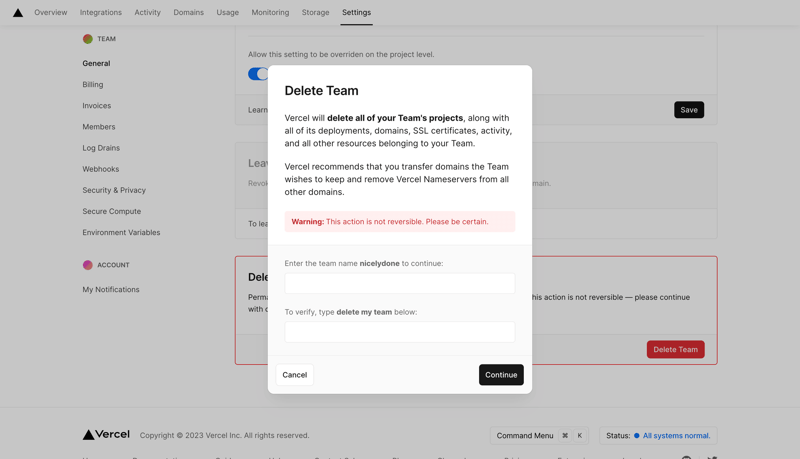The image size is (800, 459).
Task: Click Continue in Delete Team dialog
Action: [x=501, y=375]
